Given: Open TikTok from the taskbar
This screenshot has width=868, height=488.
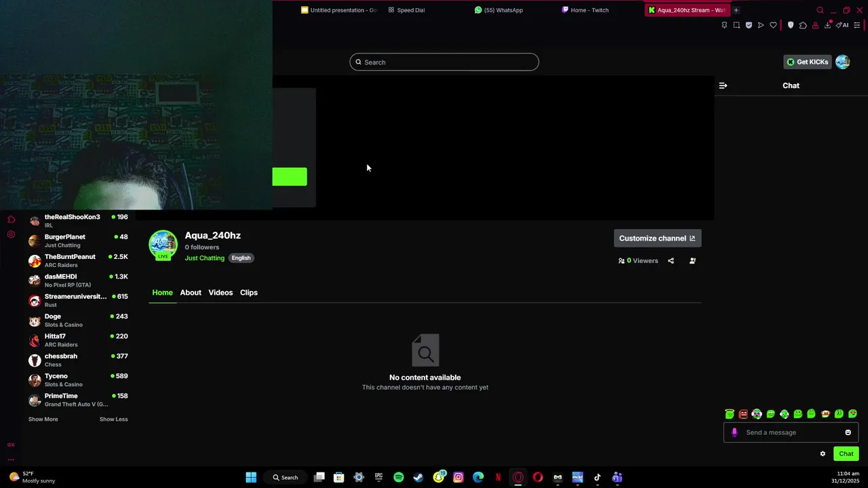Looking at the screenshot, I should (597, 477).
